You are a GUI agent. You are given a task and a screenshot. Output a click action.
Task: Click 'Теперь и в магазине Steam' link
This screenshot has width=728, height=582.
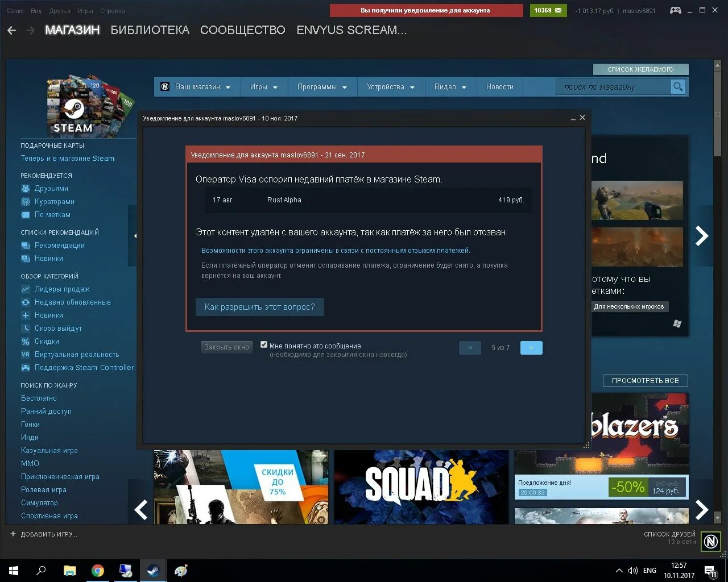68,159
